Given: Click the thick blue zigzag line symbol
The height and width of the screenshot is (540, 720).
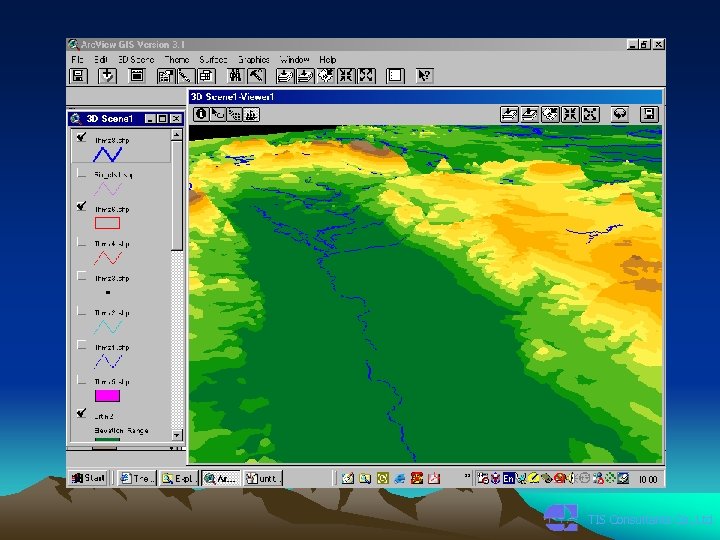Looking at the screenshot, I should (107, 154).
